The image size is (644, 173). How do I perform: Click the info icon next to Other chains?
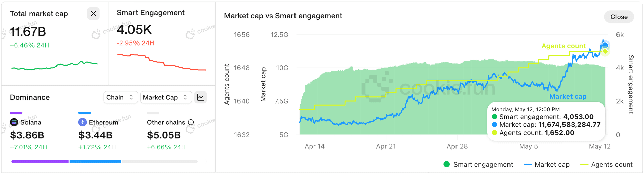[191, 122]
